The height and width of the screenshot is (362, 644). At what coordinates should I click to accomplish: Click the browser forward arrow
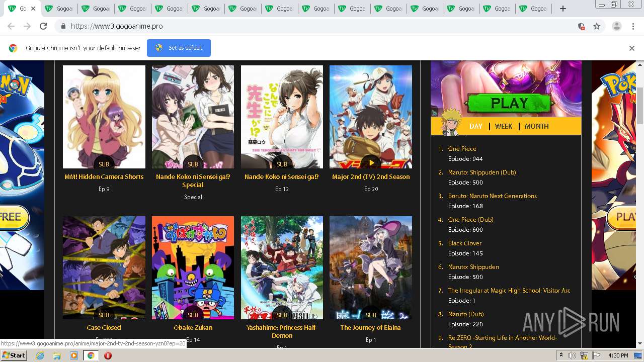(27, 26)
